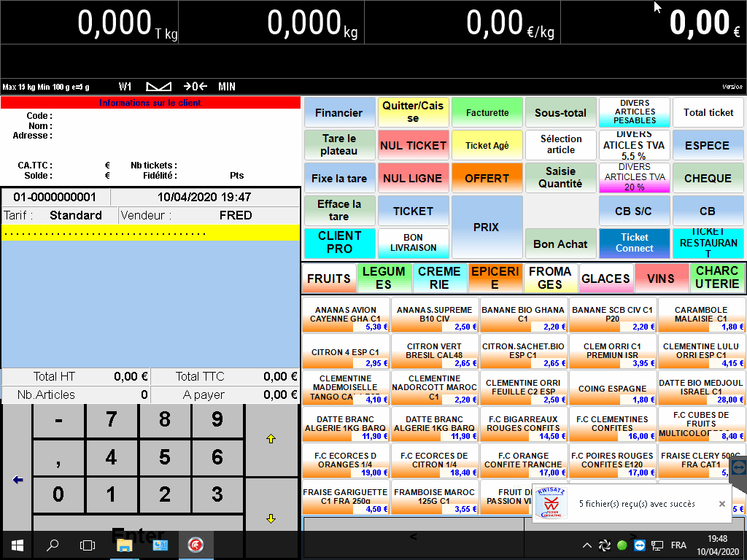The width and height of the screenshot is (747, 560).
Task: Add FRAMBOISE MAROC 125G C1
Action: [435, 497]
